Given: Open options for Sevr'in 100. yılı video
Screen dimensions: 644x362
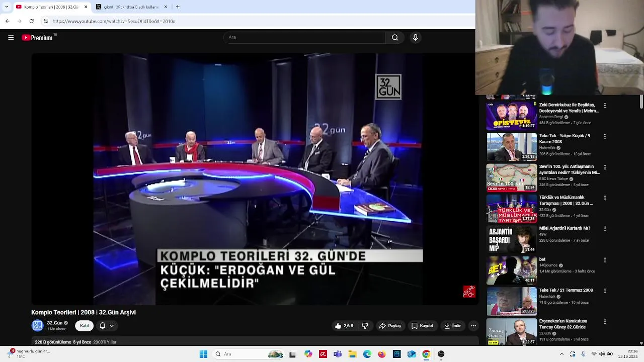Looking at the screenshot, I should [x=605, y=167].
